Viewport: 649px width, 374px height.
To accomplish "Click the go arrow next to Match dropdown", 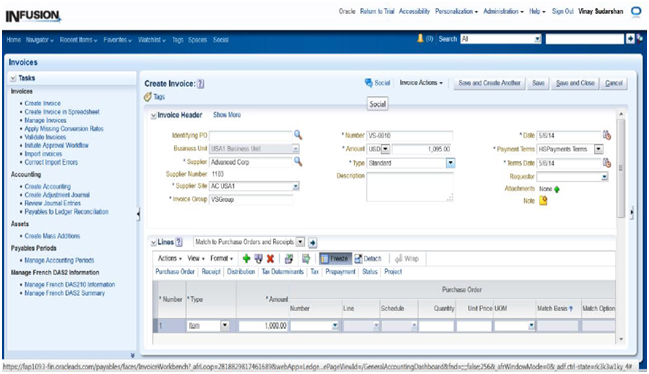I will tap(312, 242).
